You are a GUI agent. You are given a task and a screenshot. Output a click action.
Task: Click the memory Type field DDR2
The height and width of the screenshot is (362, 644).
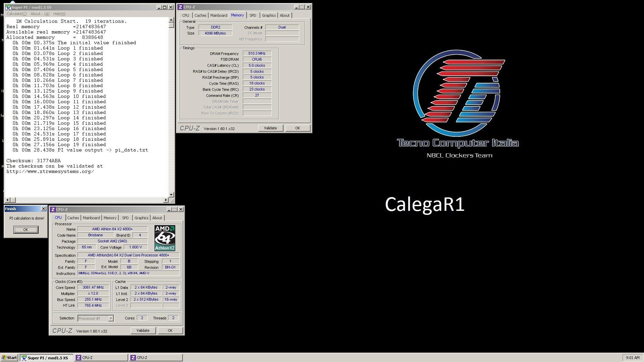click(x=215, y=27)
